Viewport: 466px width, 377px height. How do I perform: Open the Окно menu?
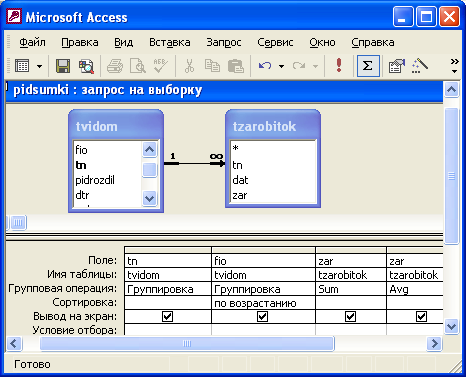322,42
